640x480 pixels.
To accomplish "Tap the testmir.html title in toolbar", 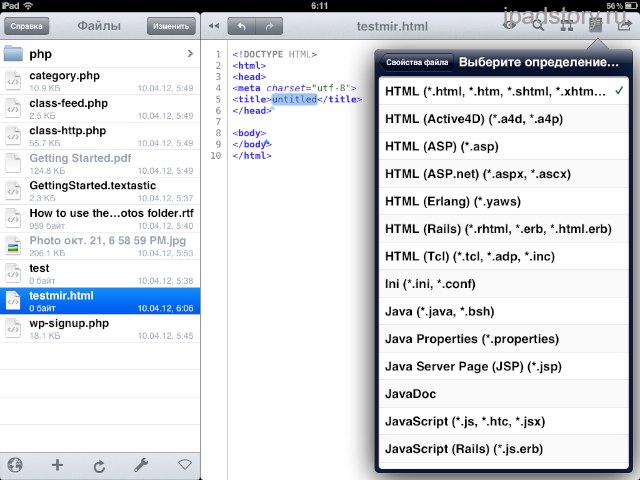I will click(x=392, y=27).
